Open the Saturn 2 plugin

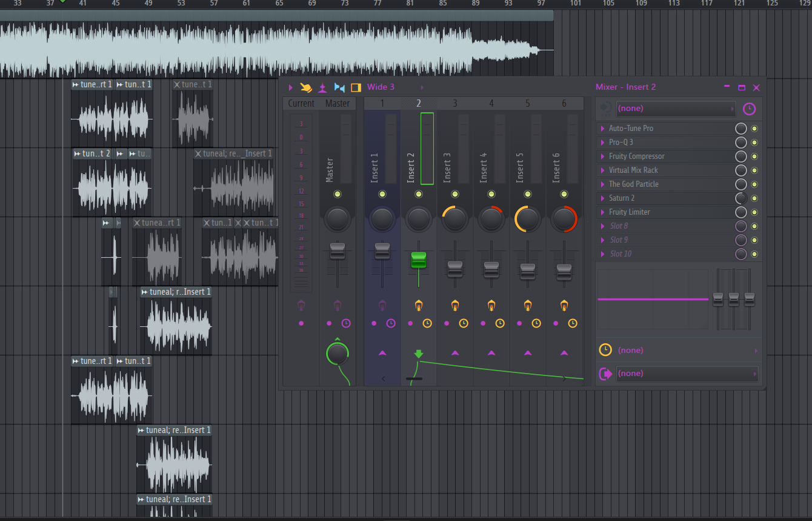(x=626, y=198)
